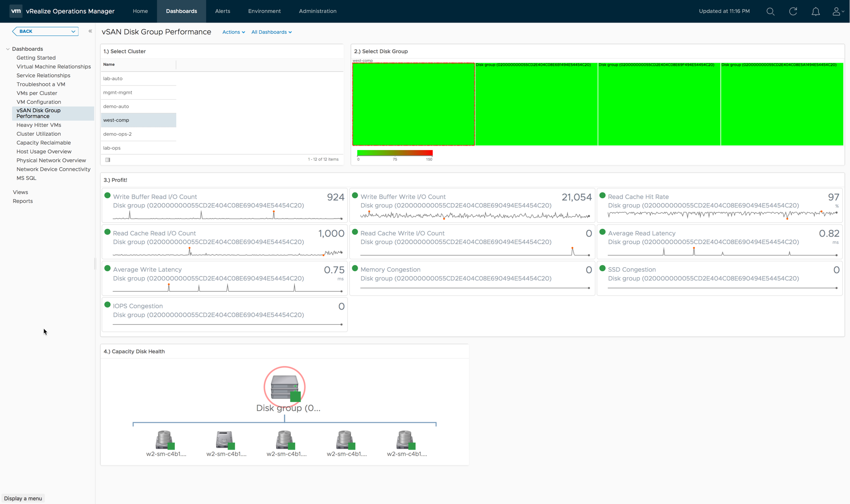Viewport: 850px width, 504px height.
Task: Switch to the Alerts tab
Action: click(x=223, y=11)
